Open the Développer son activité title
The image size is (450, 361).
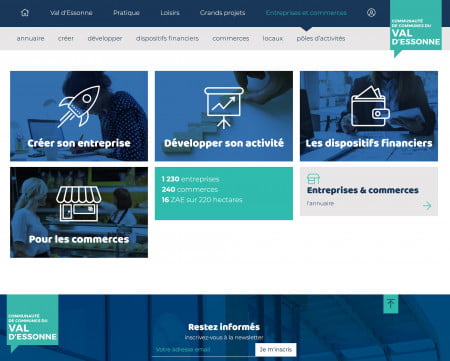point(224,143)
